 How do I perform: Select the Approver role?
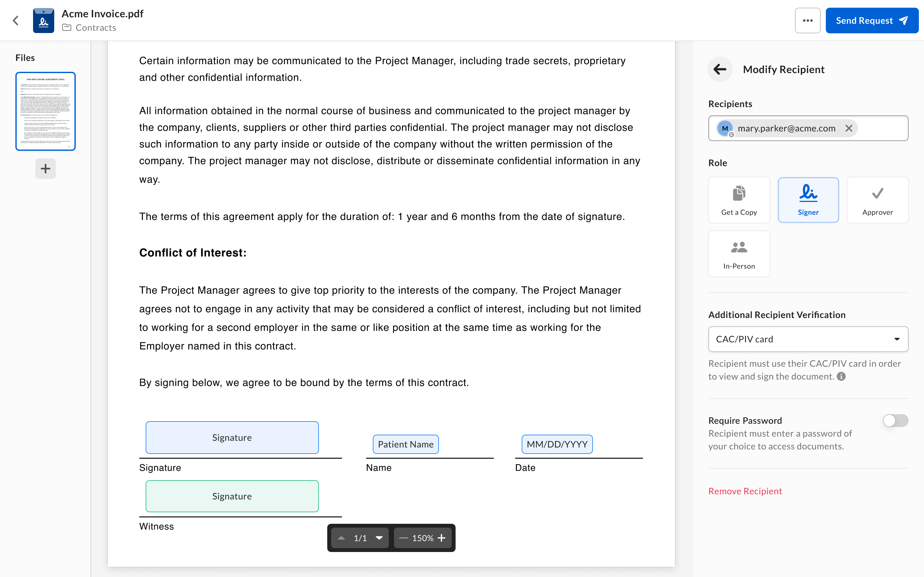(877, 200)
